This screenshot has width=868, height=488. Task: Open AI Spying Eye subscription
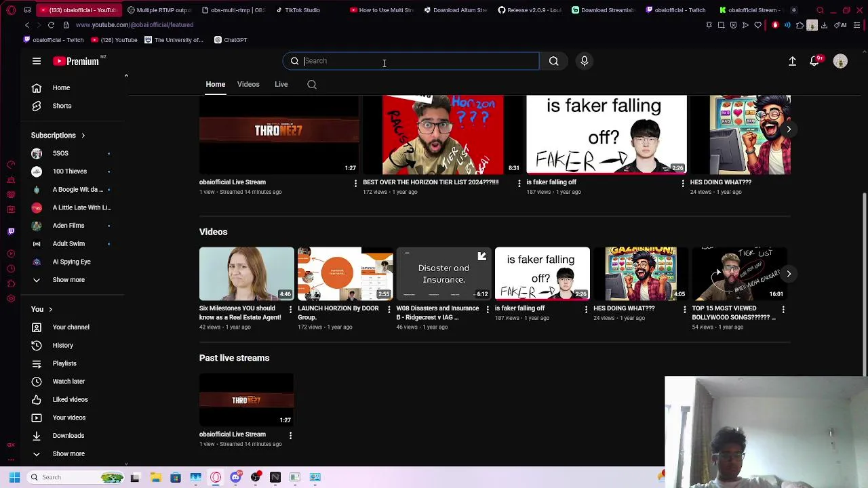click(x=71, y=262)
